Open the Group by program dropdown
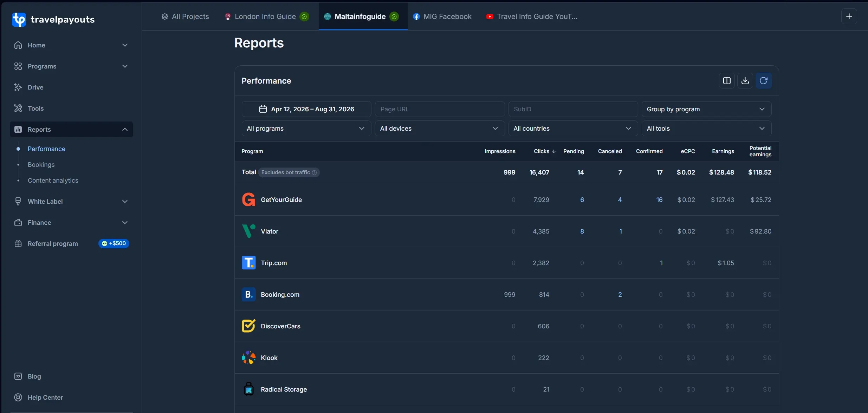The image size is (868, 413). (706, 109)
